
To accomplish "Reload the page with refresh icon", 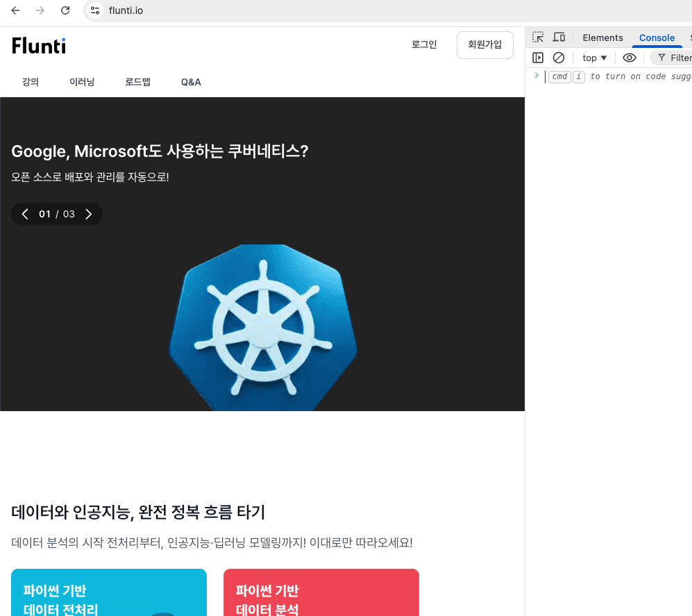I will 65,10.
